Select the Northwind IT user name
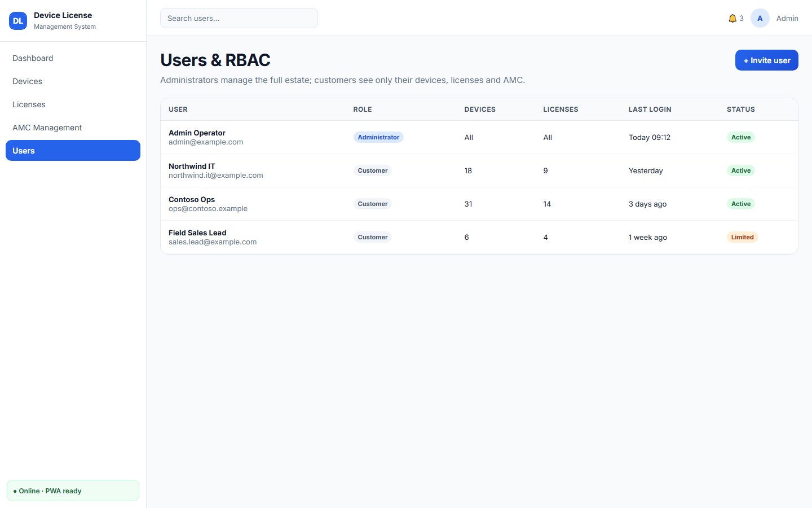Image resolution: width=812 pixels, height=508 pixels. click(192, 167)
